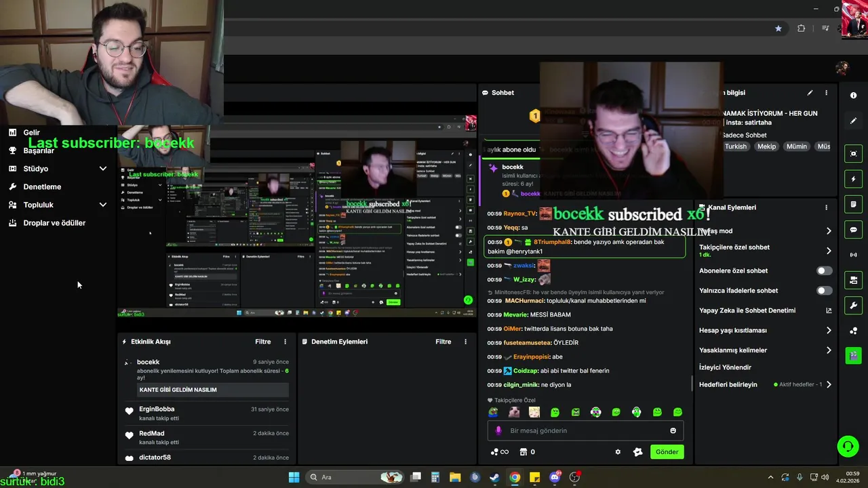Click the Turkish tag chip
This screenshot has width=868, height=488.
click(x=735, y=146)
